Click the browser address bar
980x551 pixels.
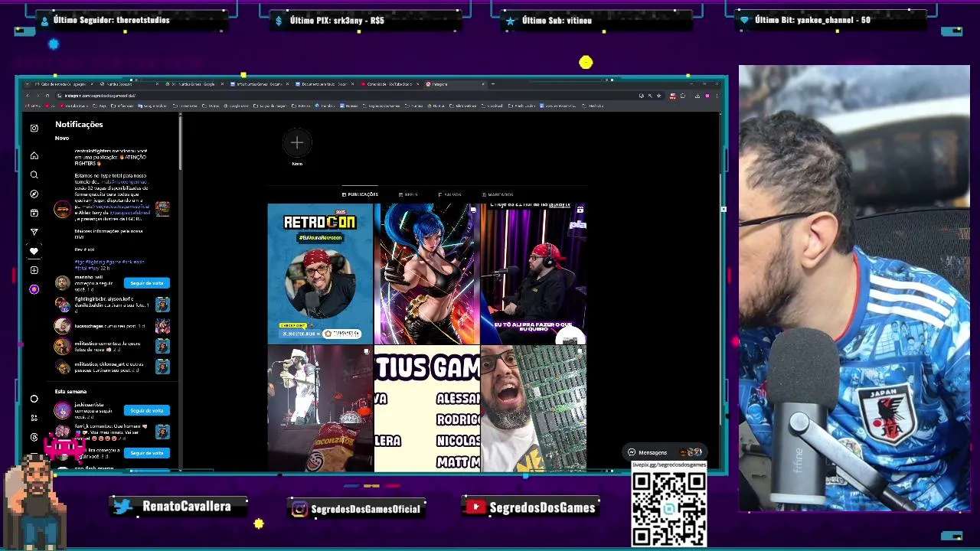tap(345, 96)
